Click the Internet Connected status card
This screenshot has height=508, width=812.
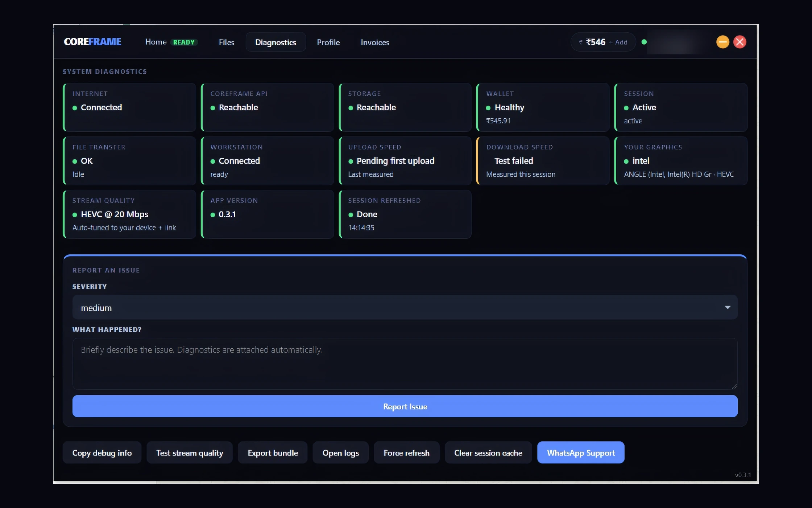[x=129, y=107]
